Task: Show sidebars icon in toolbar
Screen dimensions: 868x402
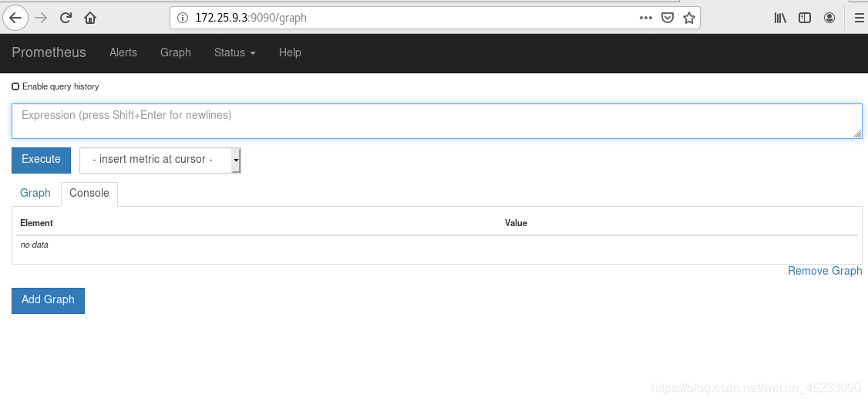Action: [804, 18]
